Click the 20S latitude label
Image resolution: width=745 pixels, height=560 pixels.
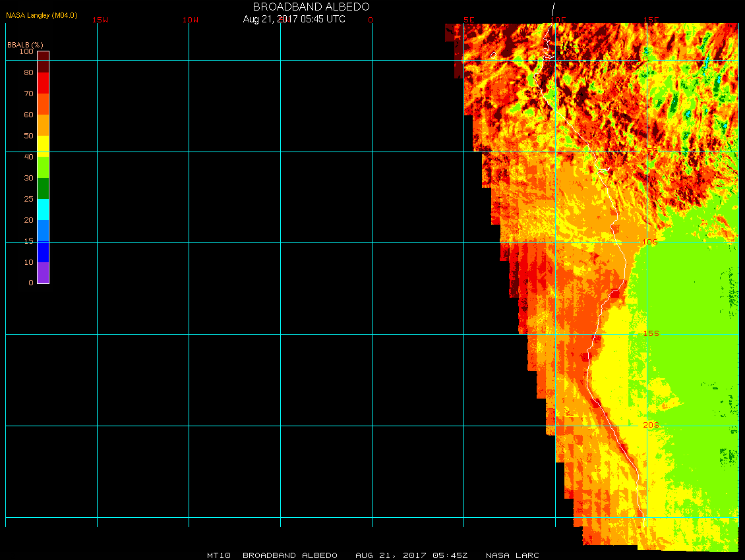[x=651, y=425]
